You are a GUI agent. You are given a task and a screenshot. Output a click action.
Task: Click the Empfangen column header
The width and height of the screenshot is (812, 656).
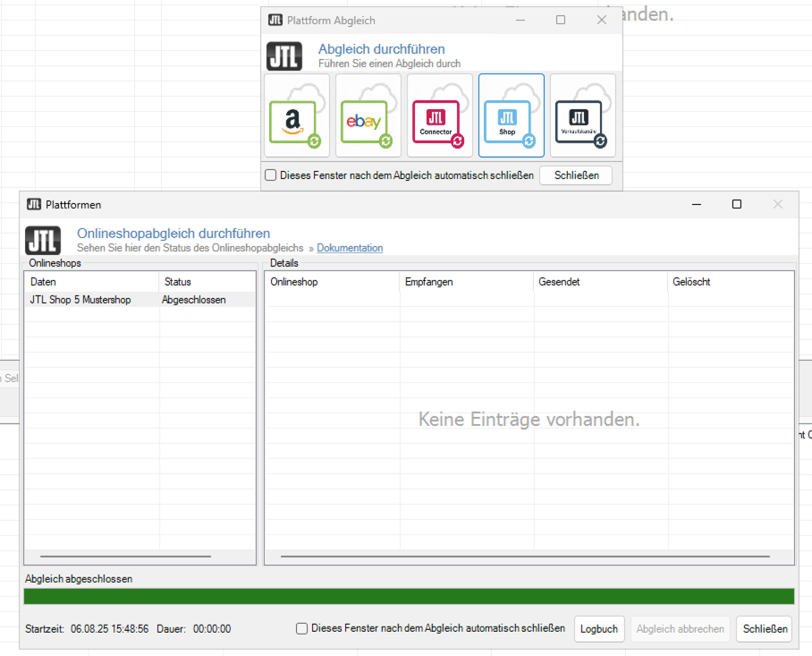pos(466,282)
